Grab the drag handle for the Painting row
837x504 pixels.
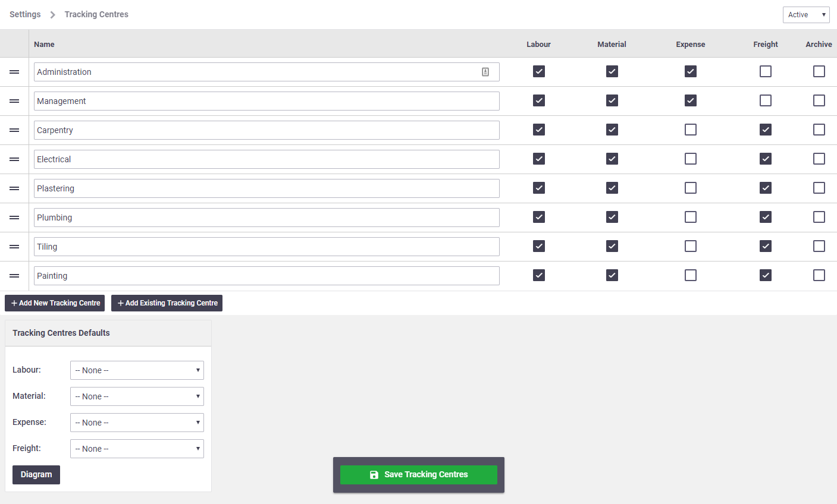(x=14, y=276)
